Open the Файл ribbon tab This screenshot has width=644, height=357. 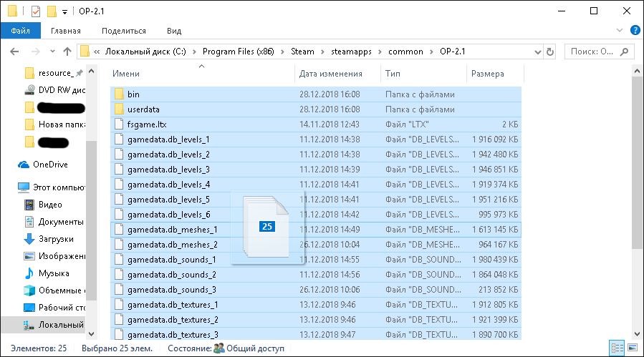coord(21,31)
